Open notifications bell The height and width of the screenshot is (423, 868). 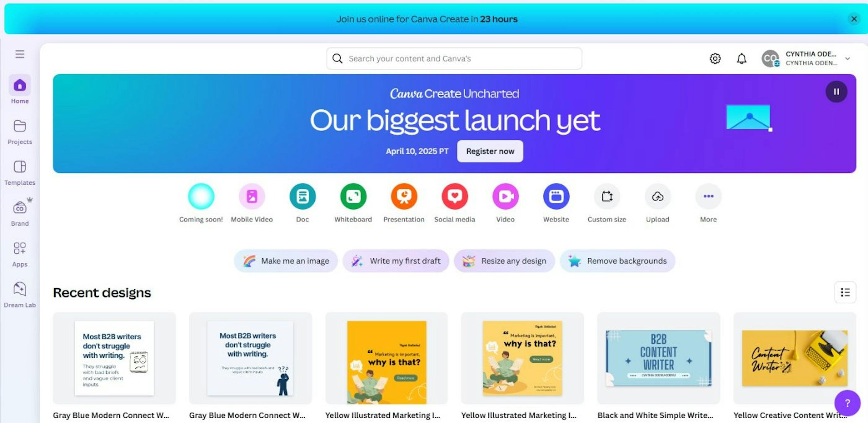[x=741, y=59]
